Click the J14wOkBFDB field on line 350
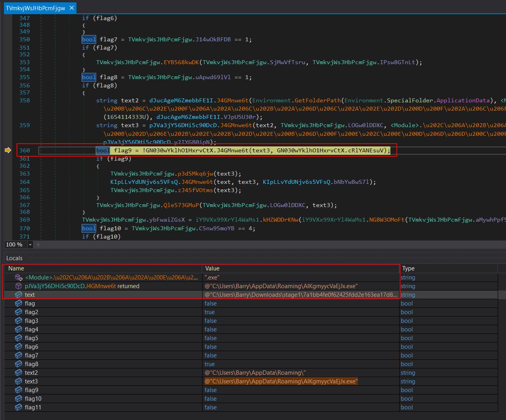Viewport: 506px width, 420px height. click(x=213, y=39)
